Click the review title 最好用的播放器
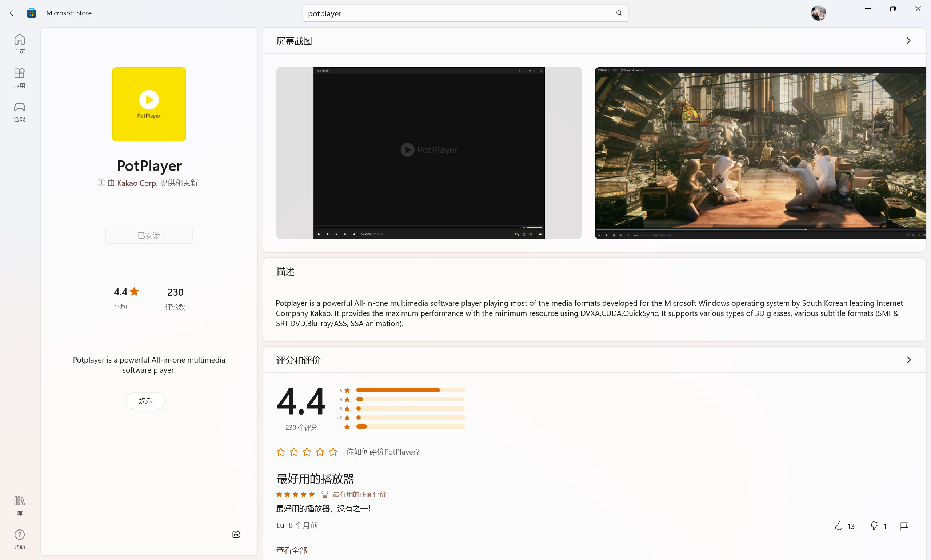This screenshot has width=931, height=560. click(315, 479)
